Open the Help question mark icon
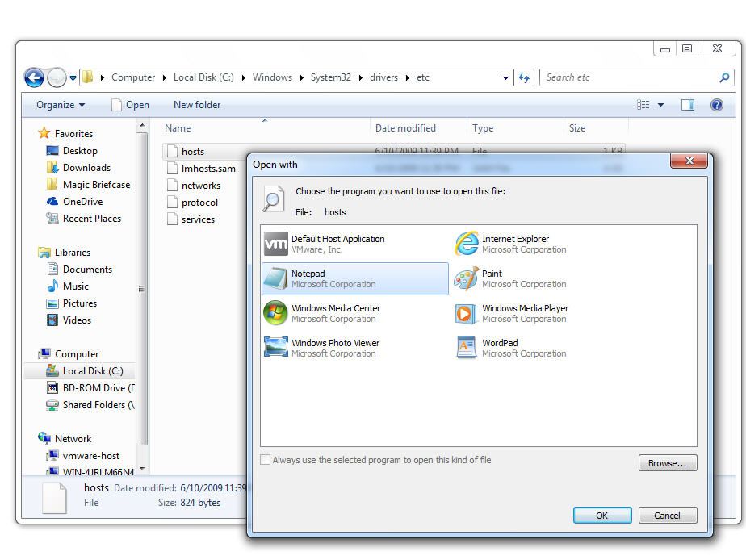The image size is (746, 560). point(716,105)
